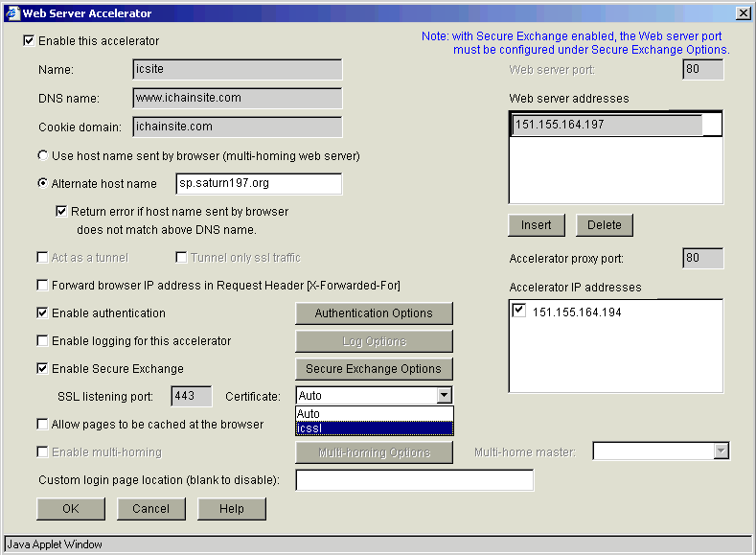Viewport: 756px width, 555px height.
Task: Click the DNS name field www.ichainsite.com
Action: pyautogui.click(x=238, y=98)
